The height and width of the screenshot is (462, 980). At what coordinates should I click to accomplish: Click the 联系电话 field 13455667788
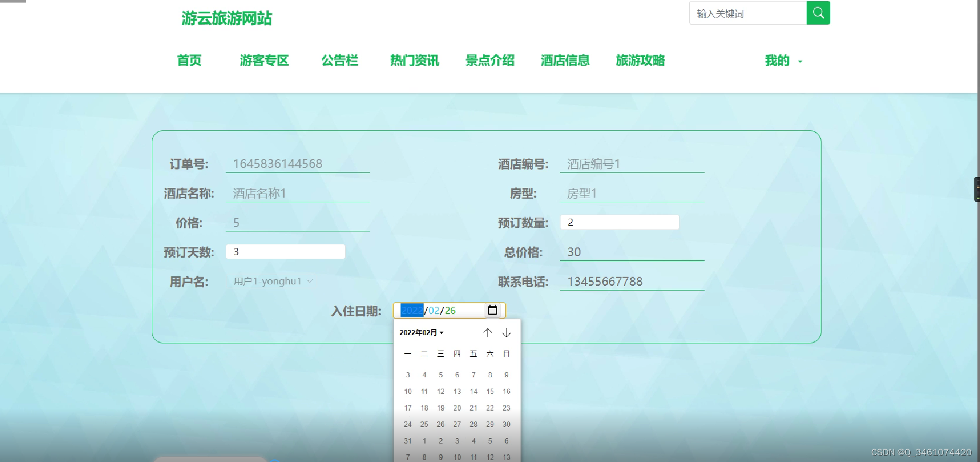point(632,281)
